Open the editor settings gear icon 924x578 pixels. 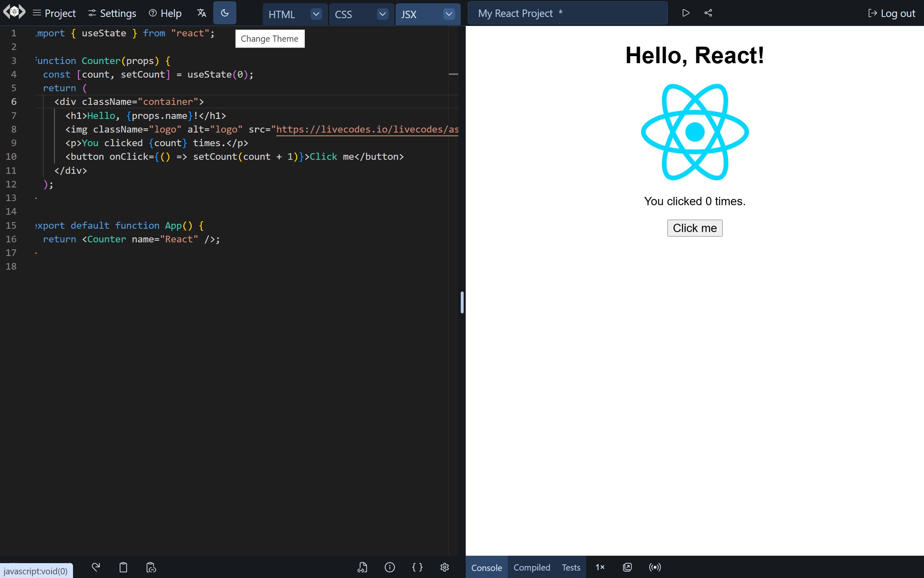coord(445,567)
